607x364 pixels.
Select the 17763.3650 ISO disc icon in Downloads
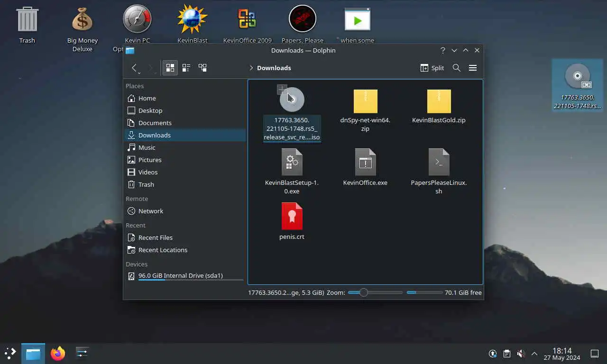tap(292, 100)
